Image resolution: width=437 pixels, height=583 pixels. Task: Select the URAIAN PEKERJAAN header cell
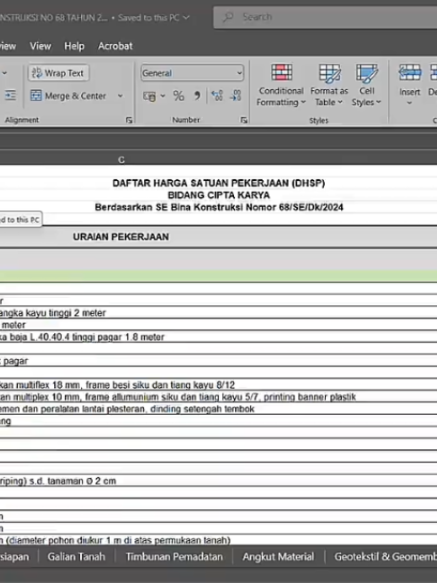click(x=121, y=237)
